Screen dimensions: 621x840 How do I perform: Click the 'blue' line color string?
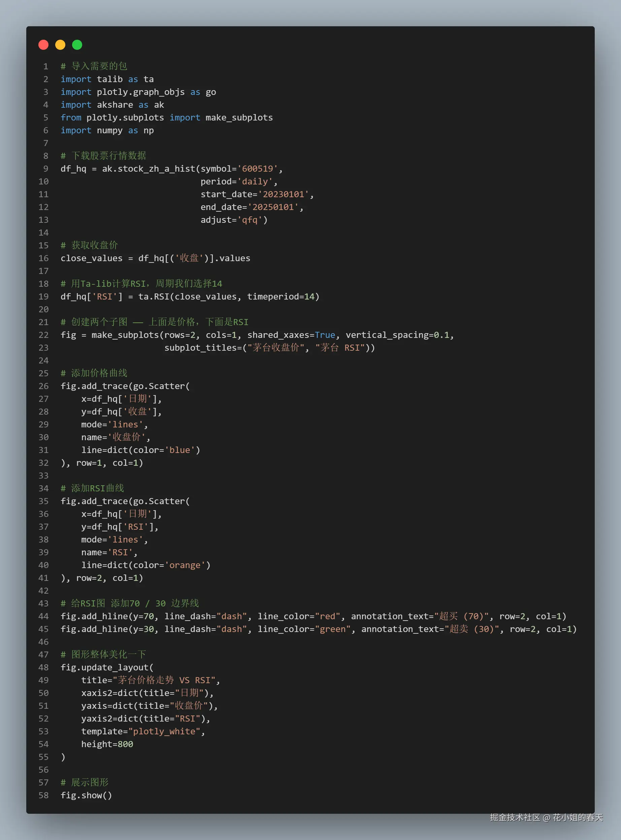[x=180, y=450]
